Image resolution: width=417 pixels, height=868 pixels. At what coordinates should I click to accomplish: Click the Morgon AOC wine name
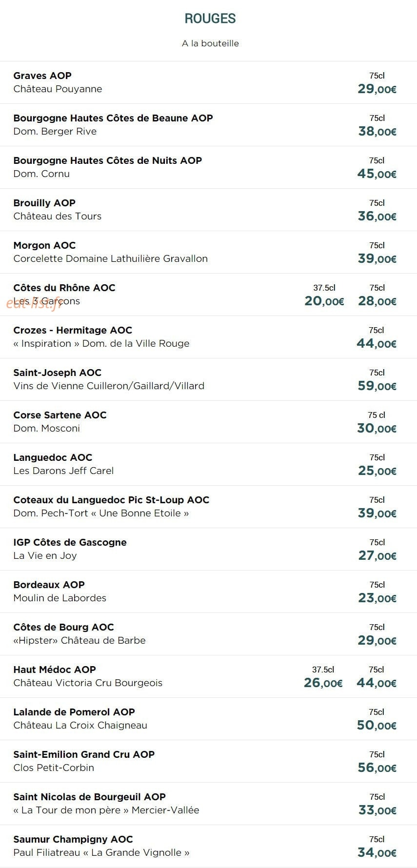pos(44,245)
